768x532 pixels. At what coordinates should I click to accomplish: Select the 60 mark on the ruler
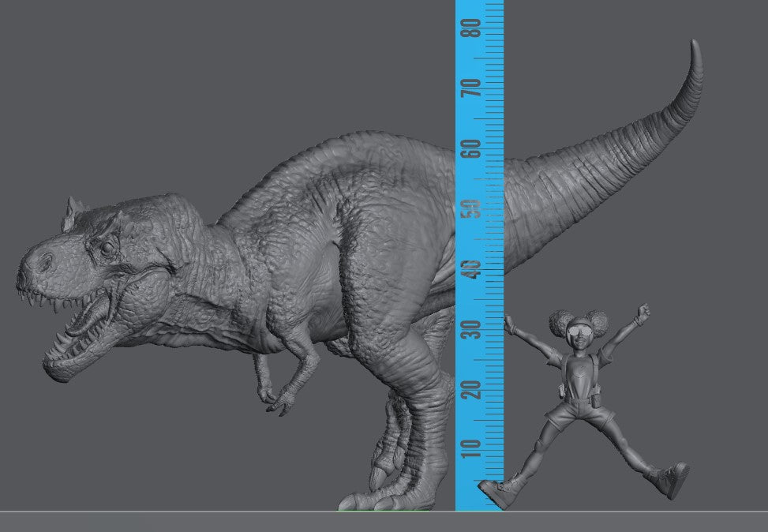tap(474, 148)
